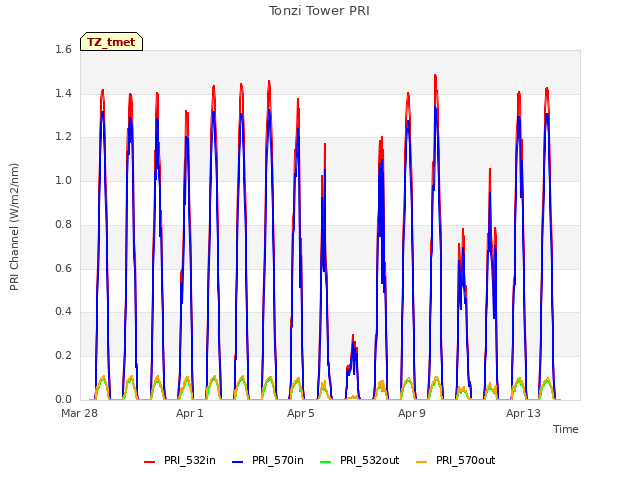Click the 1.6 y-axis tick label

[x=63, y=49]
